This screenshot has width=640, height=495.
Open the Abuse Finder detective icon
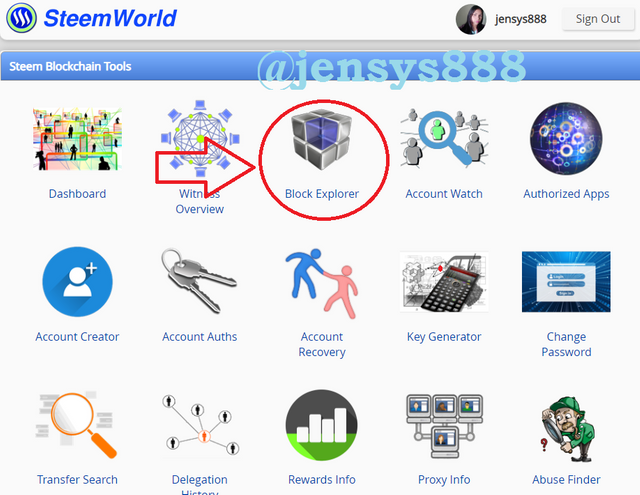567,429
